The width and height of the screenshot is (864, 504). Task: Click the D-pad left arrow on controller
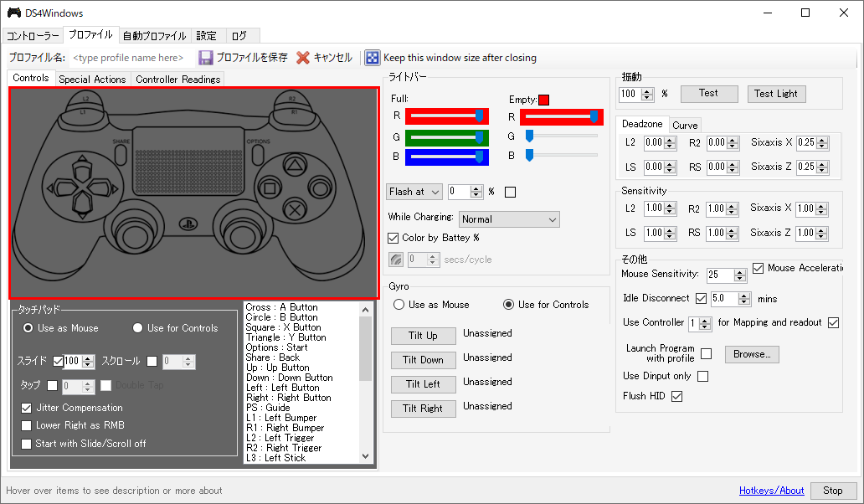tap(60, 188)
